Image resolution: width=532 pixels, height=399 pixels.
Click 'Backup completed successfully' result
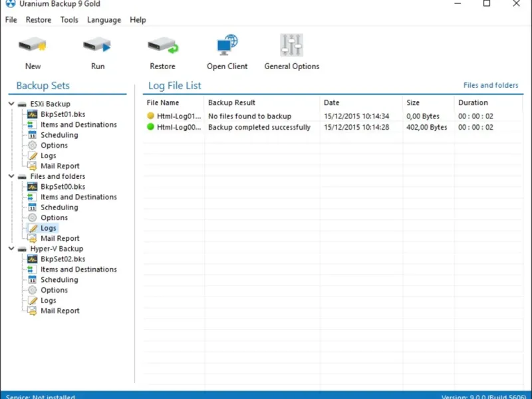(259, 127)
